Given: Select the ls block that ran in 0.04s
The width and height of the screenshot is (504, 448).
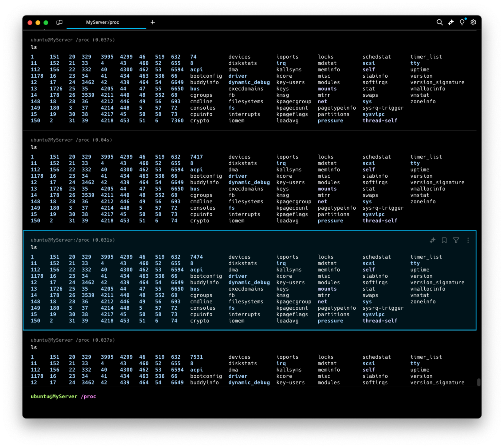Looking at the screenshot, I should 71,140.
